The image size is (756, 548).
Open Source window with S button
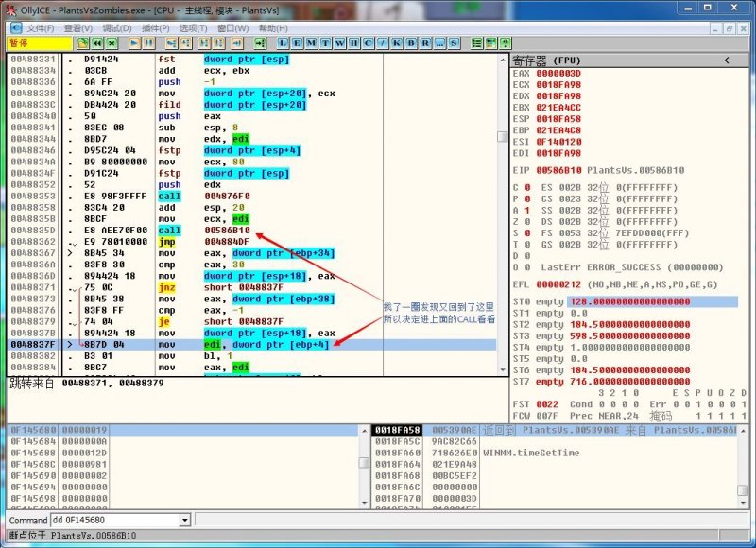(x=454, y=43)
